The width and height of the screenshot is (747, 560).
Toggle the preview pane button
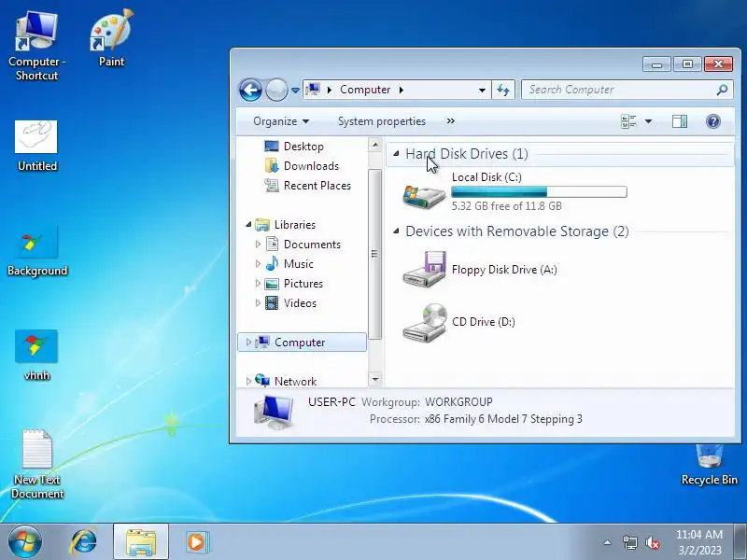[x=680, y=121]
